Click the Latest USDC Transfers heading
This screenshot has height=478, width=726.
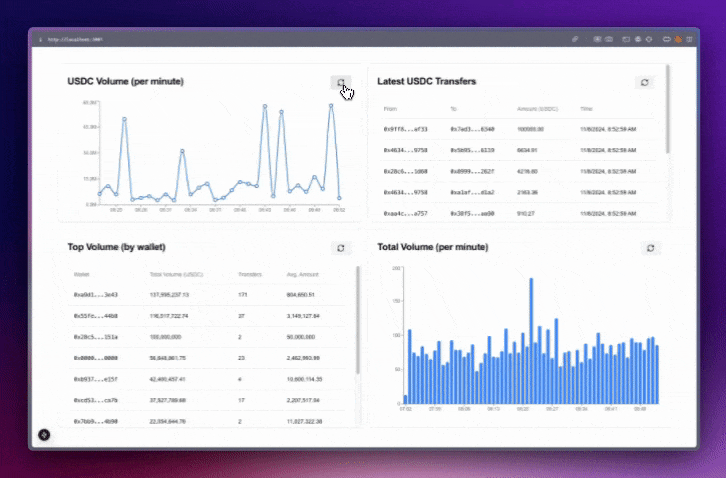point(426,82)
